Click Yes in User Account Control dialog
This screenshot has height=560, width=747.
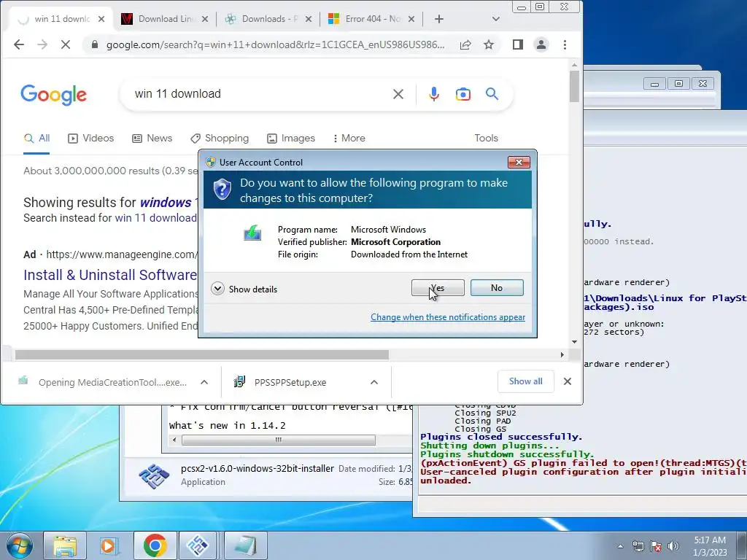(438, 287)
